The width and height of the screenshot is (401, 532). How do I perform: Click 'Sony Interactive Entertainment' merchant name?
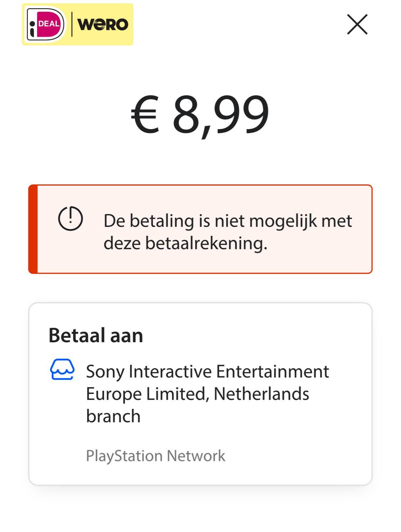[x=207, y=371]
